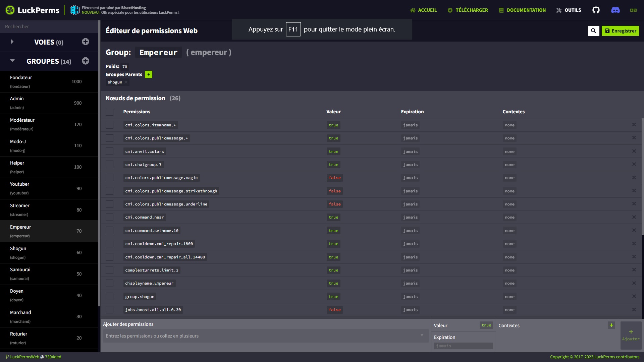Click the Enregistrer button
This screenshot has width=644, height=362.
[x=620, y=31]
